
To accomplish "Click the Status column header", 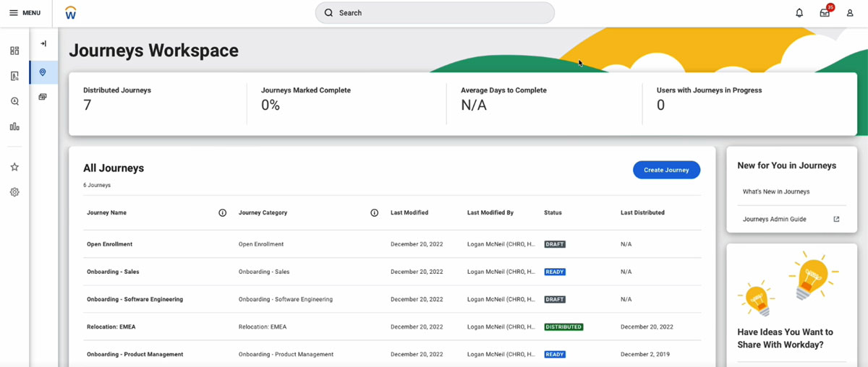I will pos(553,213).
